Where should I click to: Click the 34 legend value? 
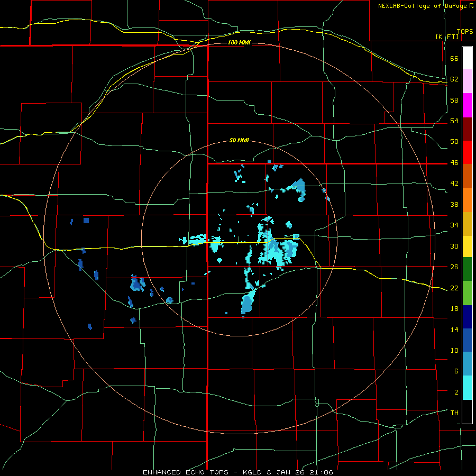point(454,225)
